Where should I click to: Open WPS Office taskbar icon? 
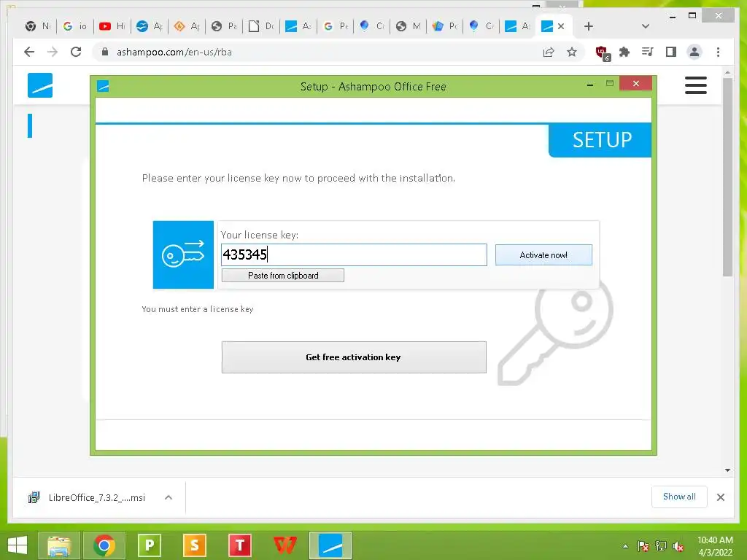[x=285, y=545]
